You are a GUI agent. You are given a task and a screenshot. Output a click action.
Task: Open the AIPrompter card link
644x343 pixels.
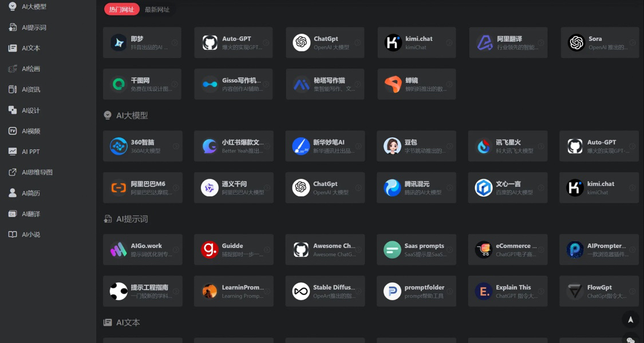599,249
